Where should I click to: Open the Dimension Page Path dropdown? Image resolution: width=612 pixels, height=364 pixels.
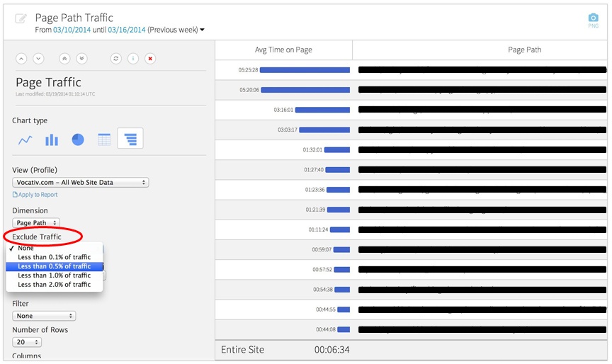pyautogui.click(x=35, y=222)
